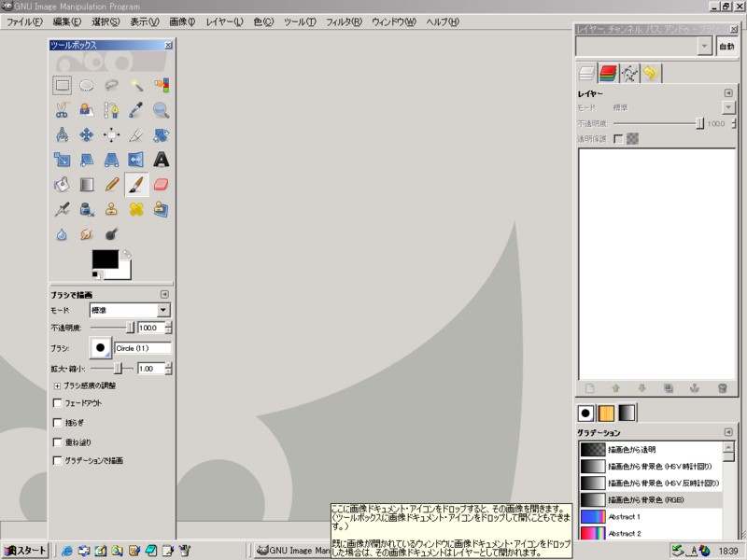The width and height of the screenshot is (747, 560).
Task: Open the グラデーション panel configuration menu button
Action: (x=728, y=432)
